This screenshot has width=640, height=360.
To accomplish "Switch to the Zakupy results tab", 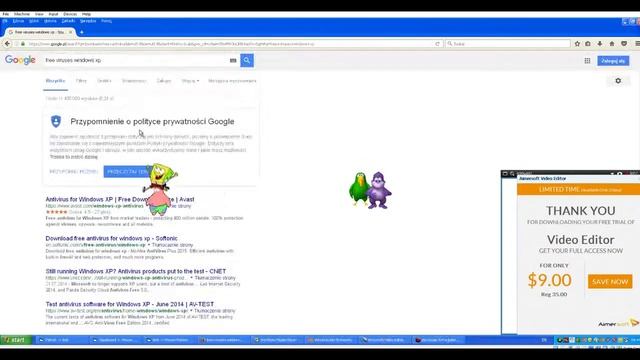I will tap(164, 81).
